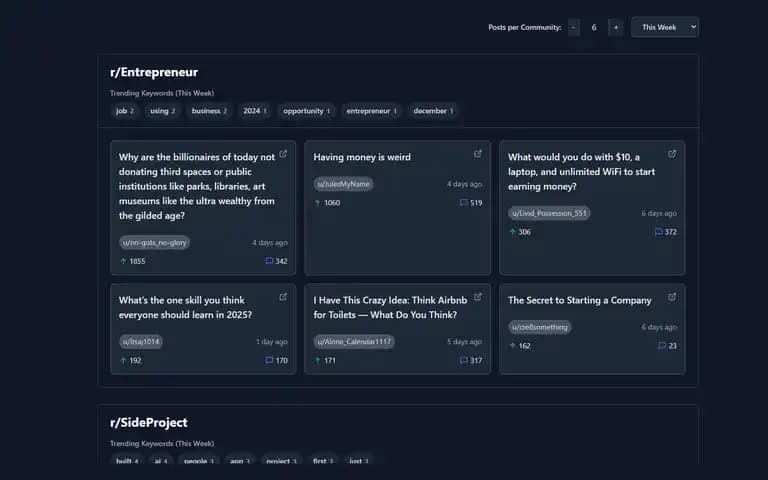Open user u/Alone_Calendar1117 profile
The image size is (768, 480).
pyautogui.click(x=354, y=342)
